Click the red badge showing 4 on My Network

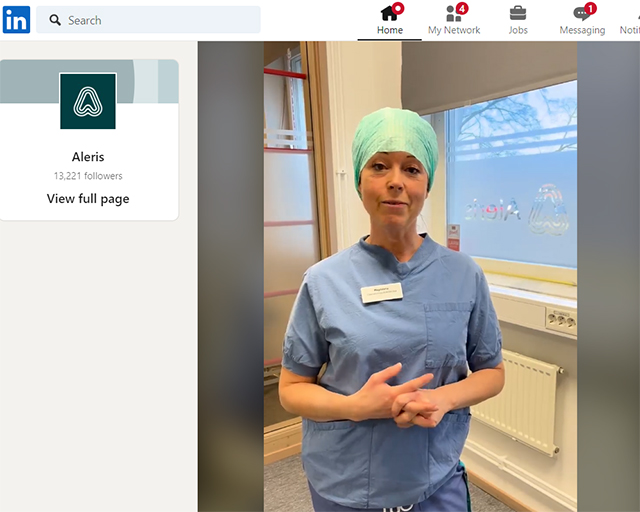tap(461, 8)
